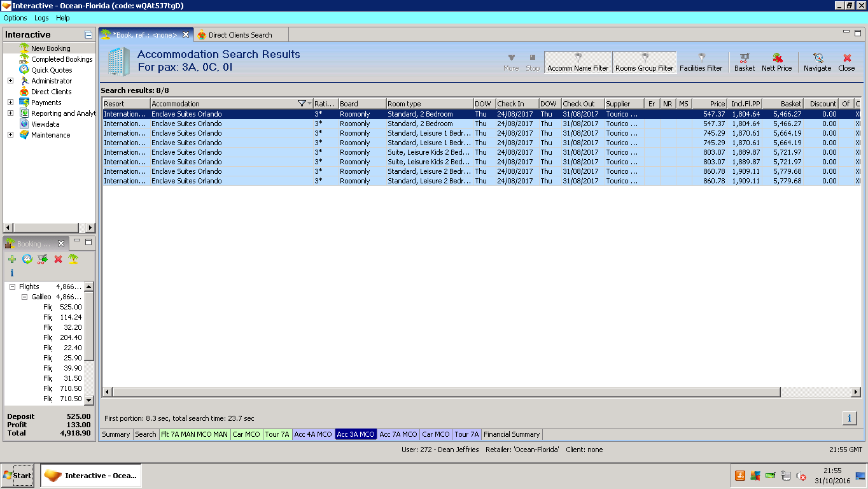Switch to the Summary tab

(x=116, y=434)
